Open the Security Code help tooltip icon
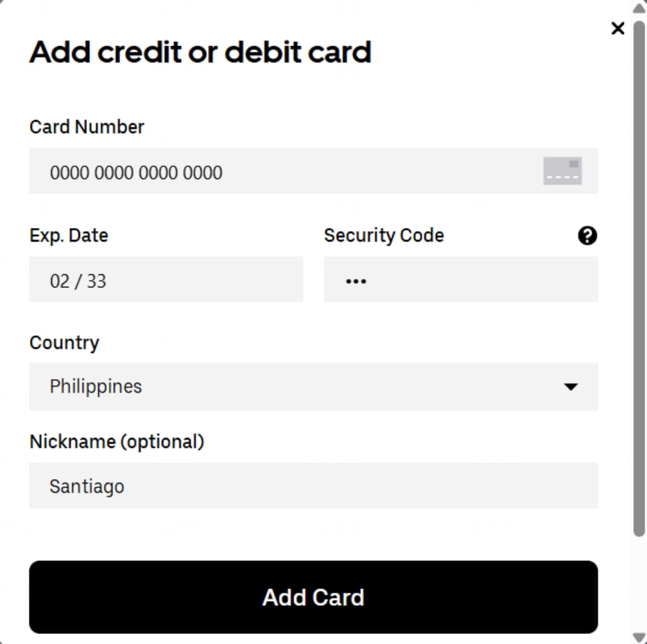The width and height of the screenshot is (647, 644). click(587, 235)
